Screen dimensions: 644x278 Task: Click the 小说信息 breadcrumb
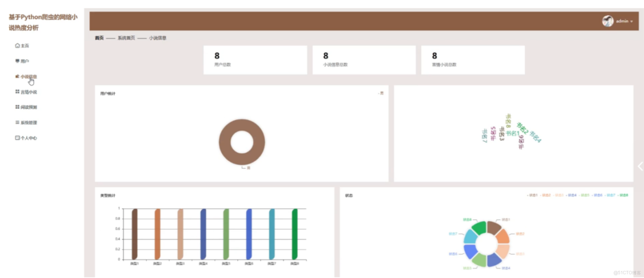point(158,37)
